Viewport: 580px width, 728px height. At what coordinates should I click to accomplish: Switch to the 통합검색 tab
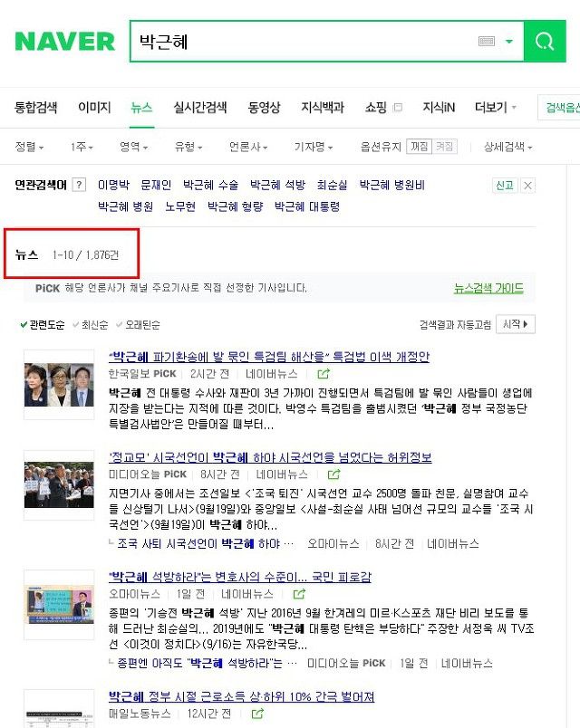(35, 108)
